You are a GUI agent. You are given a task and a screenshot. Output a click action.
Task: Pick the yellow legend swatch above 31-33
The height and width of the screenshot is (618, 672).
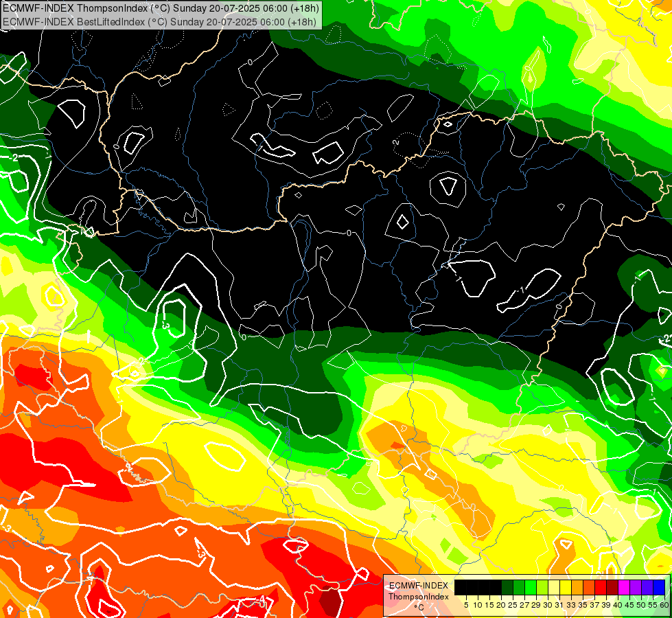point(566,588)
